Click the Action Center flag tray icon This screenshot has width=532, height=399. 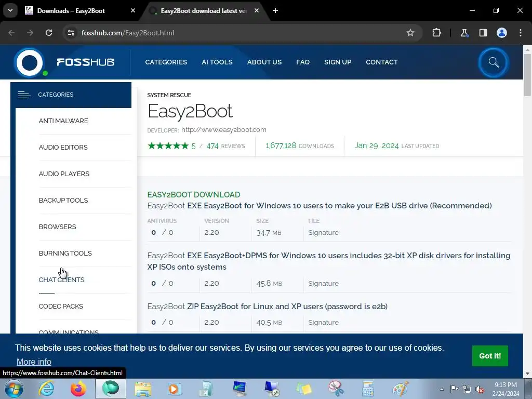[454, 389]
